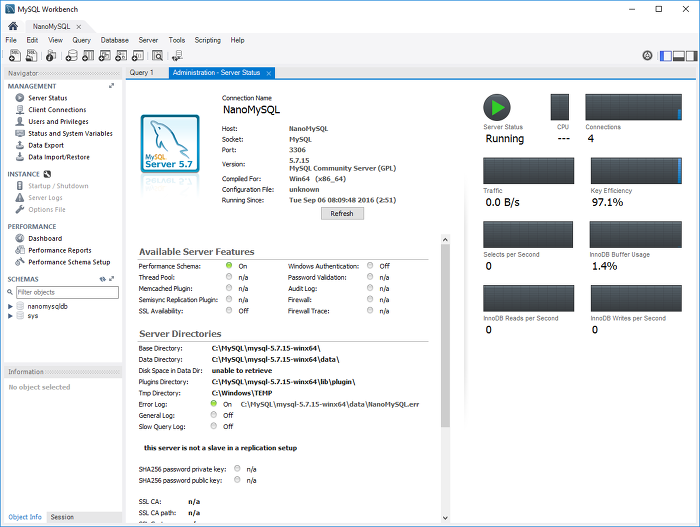Image resolution: width=700 pixels, height=527 pixels.
Task: Click the Filter objects search field
Action: [67, 292]
